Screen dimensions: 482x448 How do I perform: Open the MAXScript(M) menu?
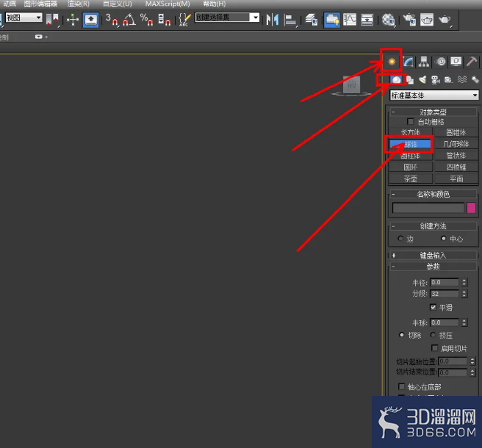[168, 4]
